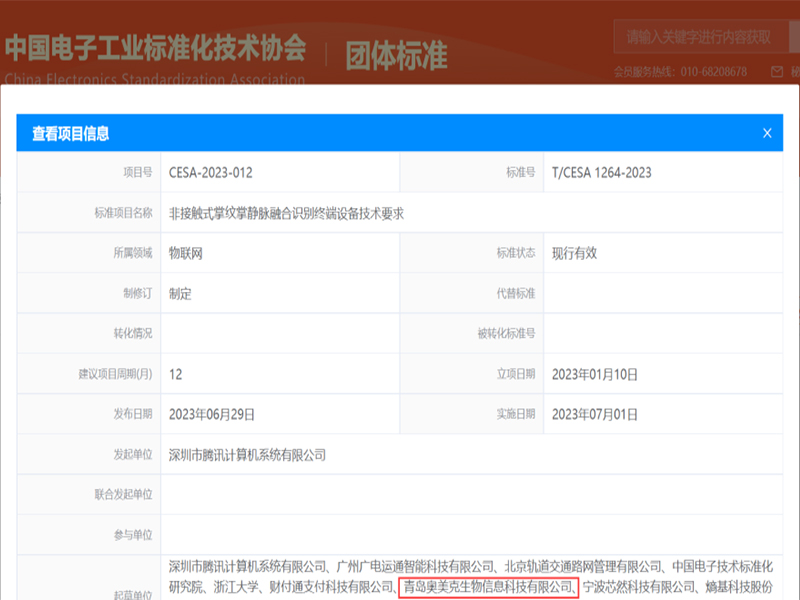Click the 所属领域 label

pos(133,253)
